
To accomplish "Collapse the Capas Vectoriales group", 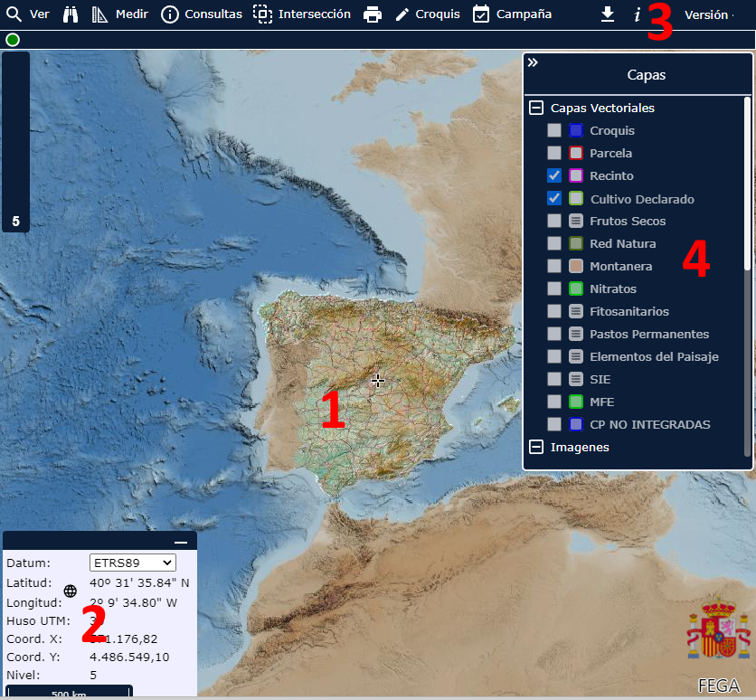I will 536,108.
